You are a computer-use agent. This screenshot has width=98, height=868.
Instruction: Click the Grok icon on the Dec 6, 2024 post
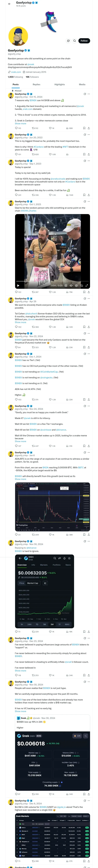[84, 801]
